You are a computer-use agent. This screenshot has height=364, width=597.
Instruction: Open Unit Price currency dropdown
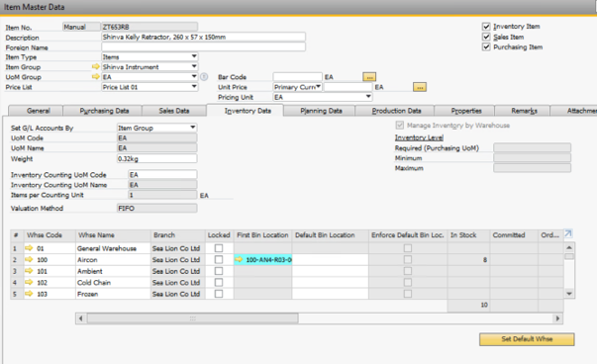318,87
